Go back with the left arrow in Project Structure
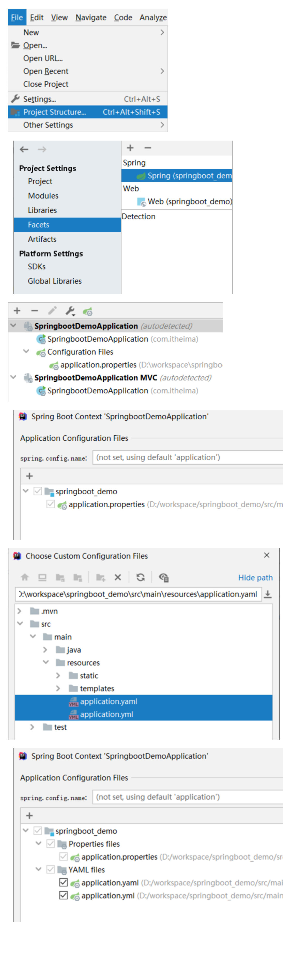Screen dimensions: 283x980 tap(24, 150)
